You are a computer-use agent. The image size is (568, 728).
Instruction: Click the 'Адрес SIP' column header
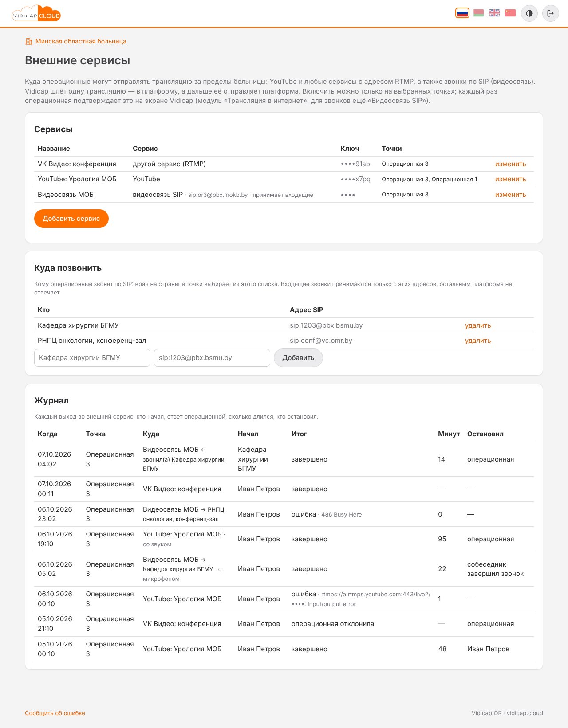[306, 310]
